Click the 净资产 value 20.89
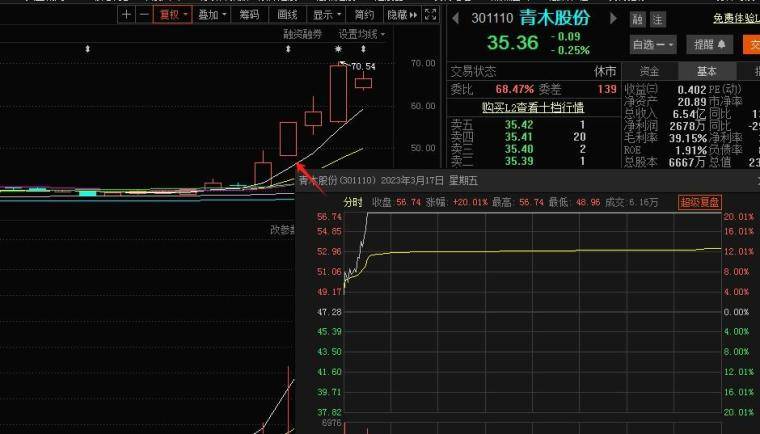Image resolution: width=760 pixels, height=434 pixels. (692, 102)
